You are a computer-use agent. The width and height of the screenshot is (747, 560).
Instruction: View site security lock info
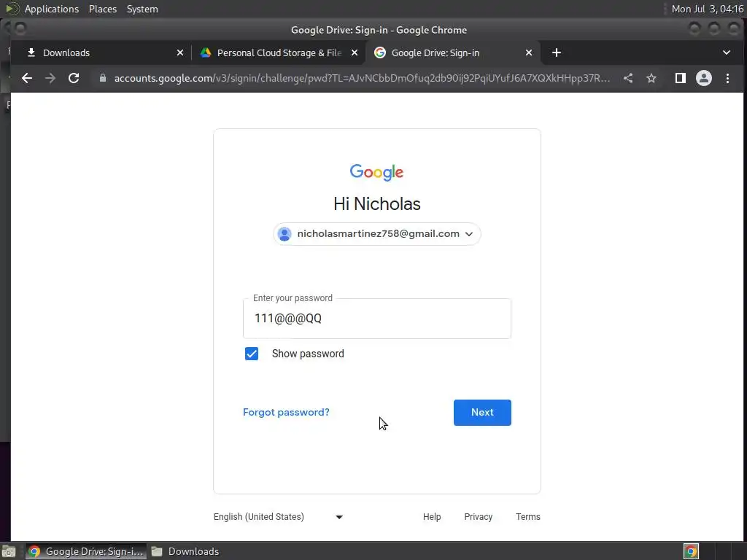102,78
